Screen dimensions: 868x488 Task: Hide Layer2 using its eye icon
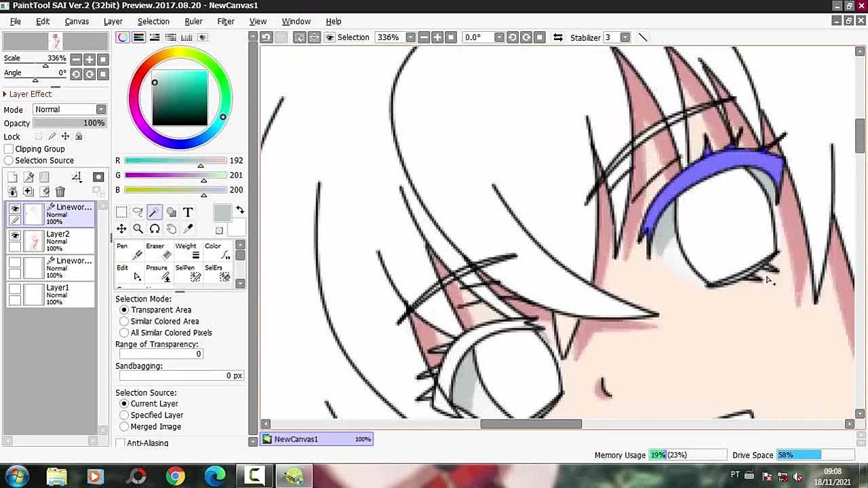(x=15, y=235)
